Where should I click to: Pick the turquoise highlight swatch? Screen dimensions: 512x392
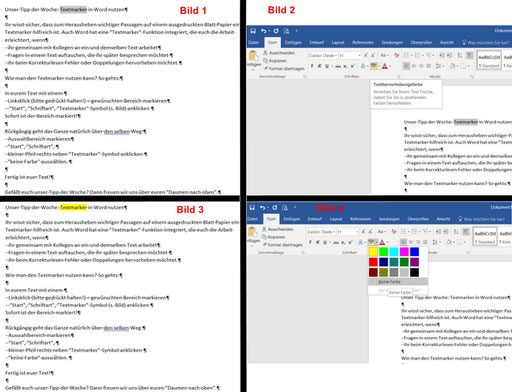pos(394,252)
